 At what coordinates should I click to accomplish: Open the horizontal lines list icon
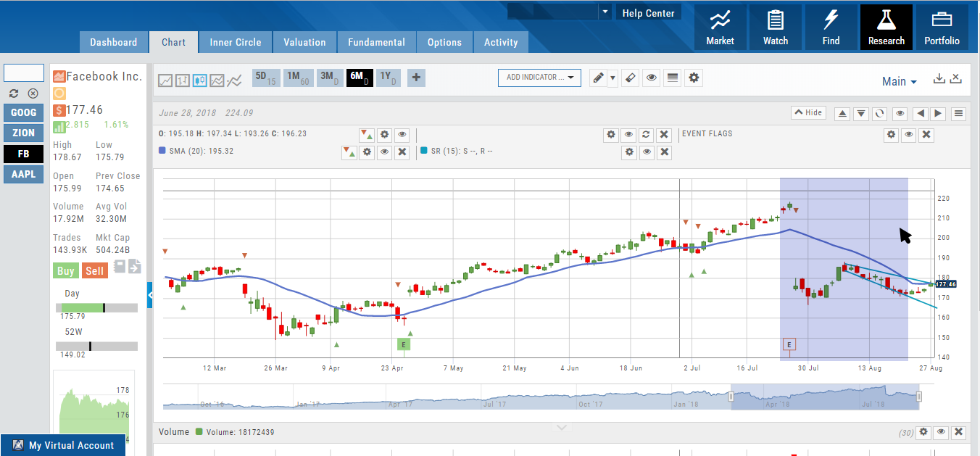(673, 78)
